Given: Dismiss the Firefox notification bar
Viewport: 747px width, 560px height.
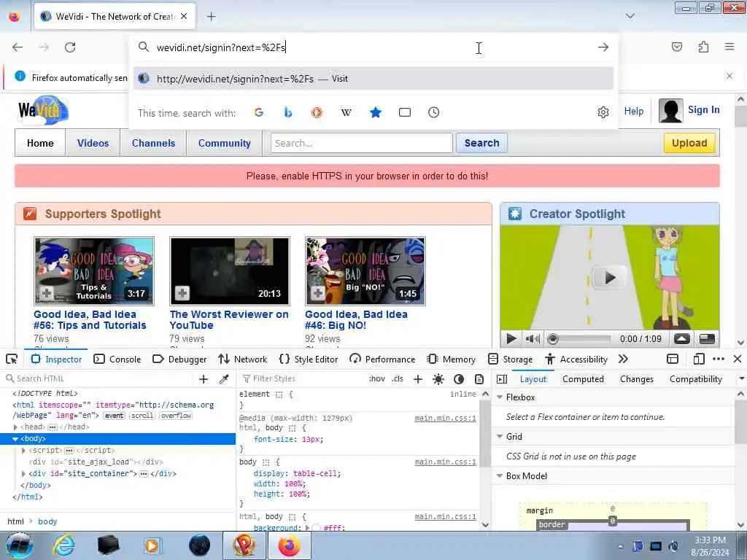Looking at the screenshot, I should click(729, 76).
